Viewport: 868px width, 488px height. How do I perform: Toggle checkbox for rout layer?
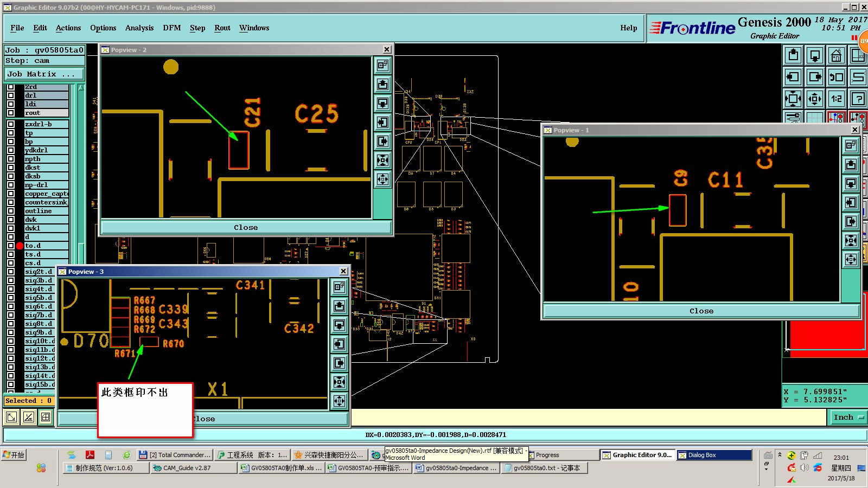point(11,113)
